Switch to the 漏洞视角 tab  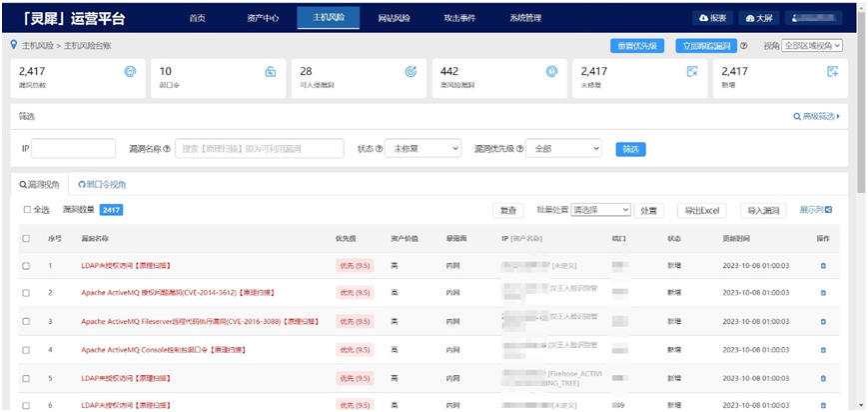click(39, 185)
